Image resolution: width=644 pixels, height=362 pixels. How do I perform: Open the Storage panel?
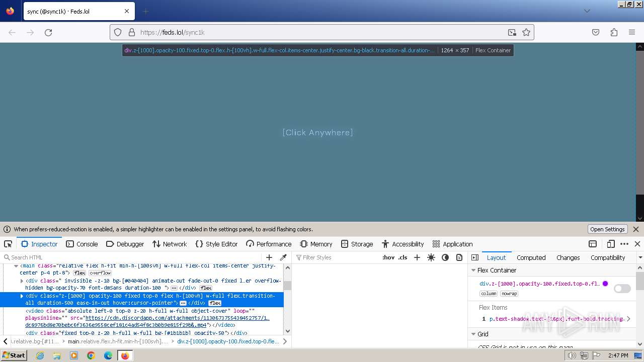coord(357,244)
